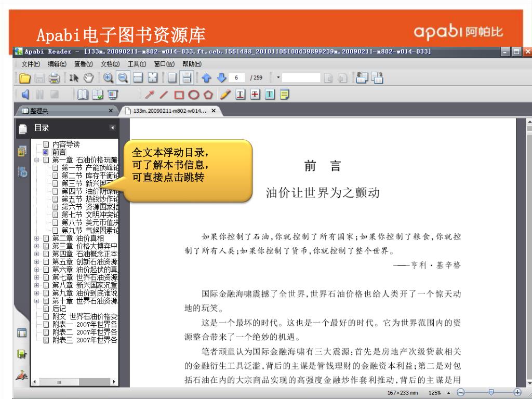Image resolution: width=532 pixels, height=399 pixels.
Task: Go to next page with down arrow
Action: click(x=221, y=78)
